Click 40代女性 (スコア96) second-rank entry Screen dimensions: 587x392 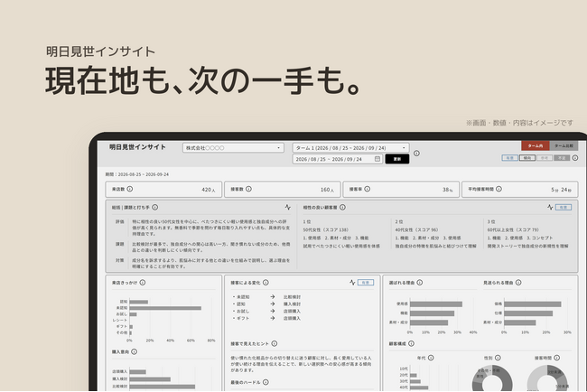416,230
